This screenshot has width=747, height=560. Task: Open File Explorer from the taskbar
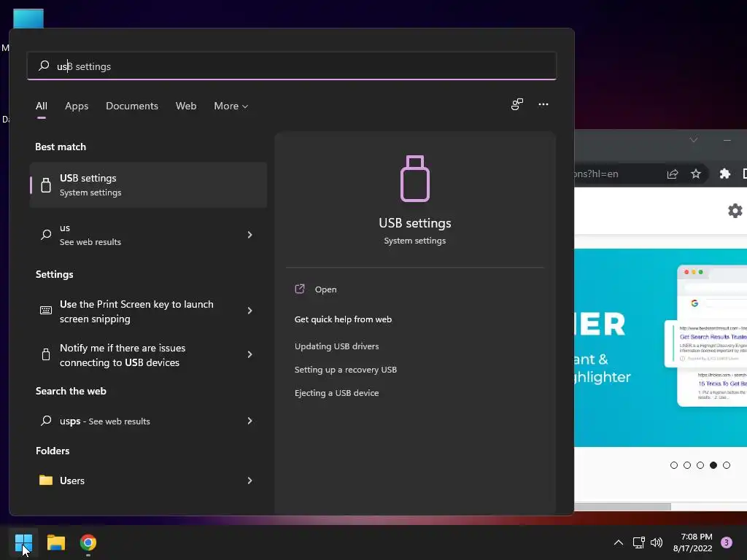(55, 542)
